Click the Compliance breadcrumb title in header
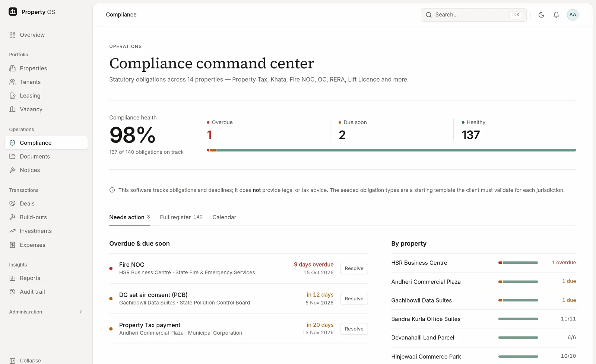Viewport: 596px width, 364px height. 121,15
